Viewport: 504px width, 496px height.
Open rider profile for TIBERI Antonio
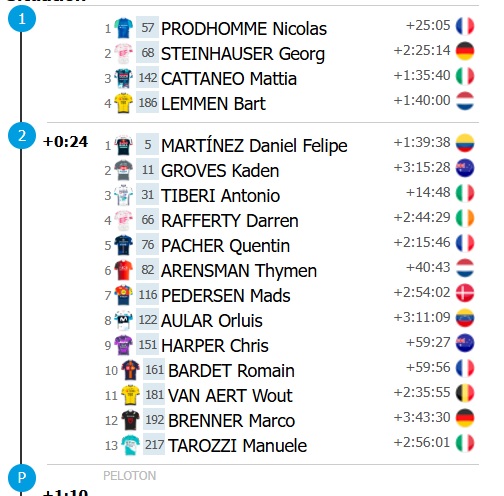(x=220, y=196)
